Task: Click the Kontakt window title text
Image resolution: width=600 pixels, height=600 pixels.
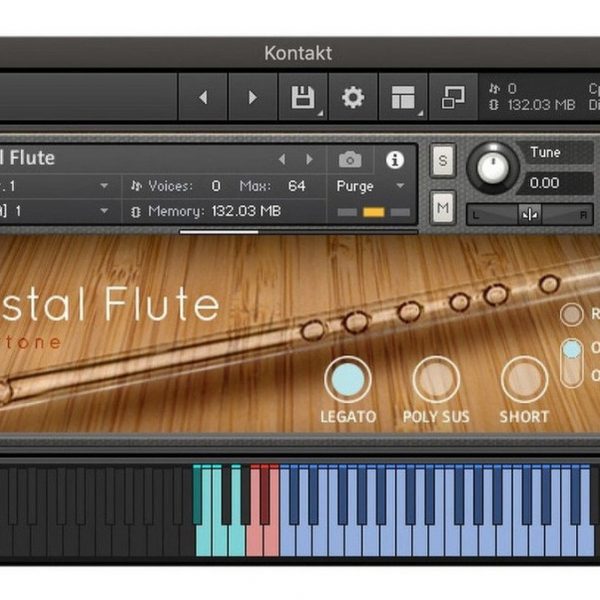Action: click(x=298, y=53)
